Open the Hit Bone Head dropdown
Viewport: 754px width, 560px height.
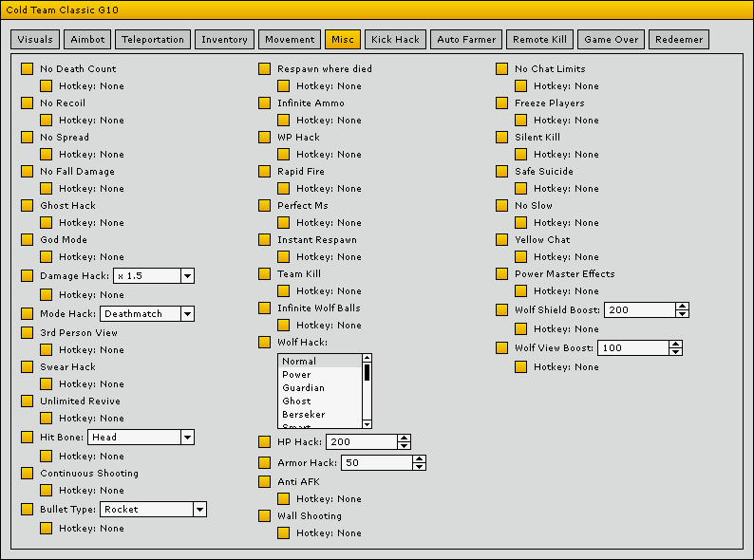pyautogui.click(x=187, y=438)
